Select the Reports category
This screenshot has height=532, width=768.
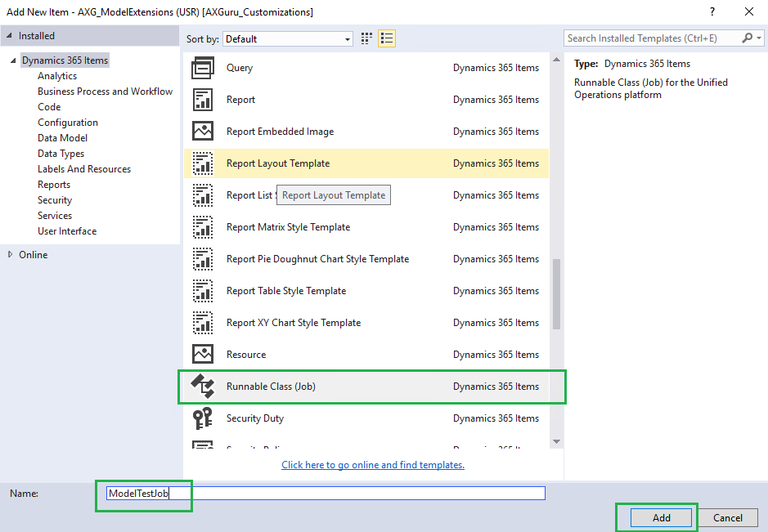54,185
